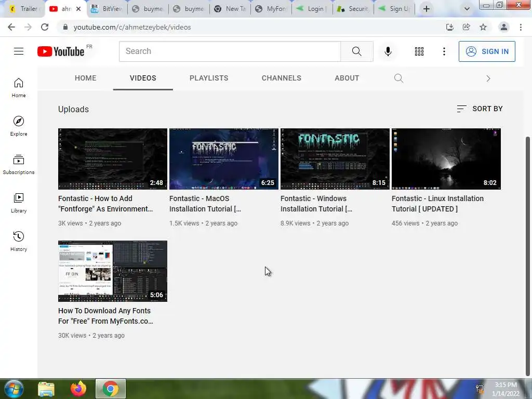Launch Firefox from the taskbar
The height and width of the screenshot is (399, 532).
pos(78,389)
